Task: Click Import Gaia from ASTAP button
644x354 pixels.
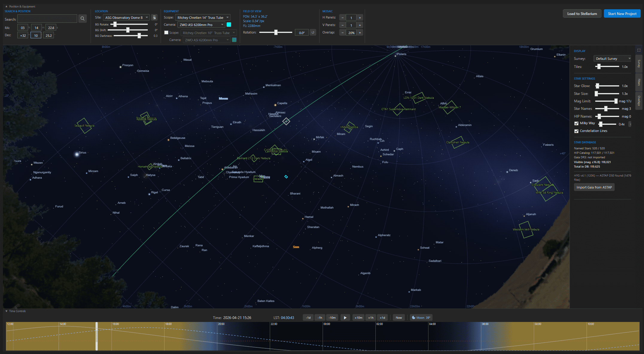Action: 594,187
